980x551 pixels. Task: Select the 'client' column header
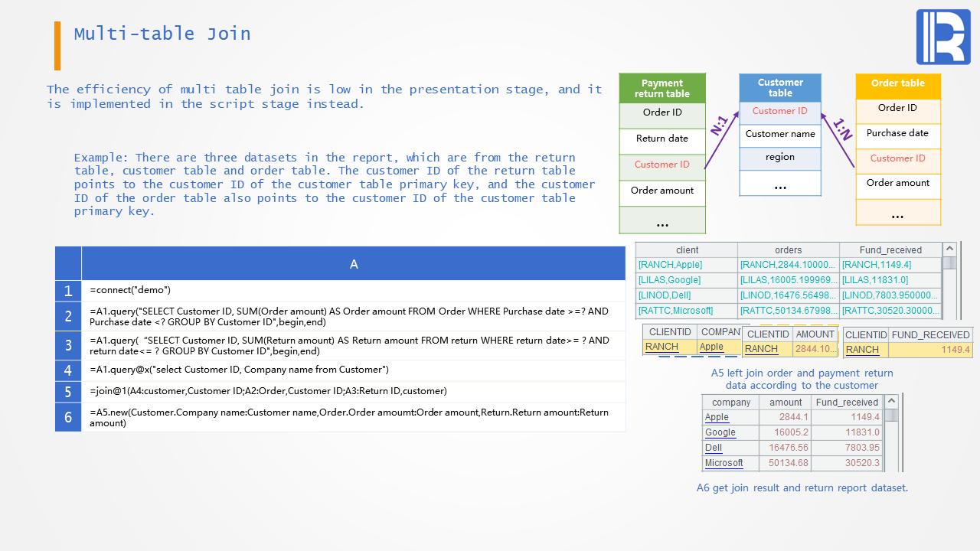[687, 250]
